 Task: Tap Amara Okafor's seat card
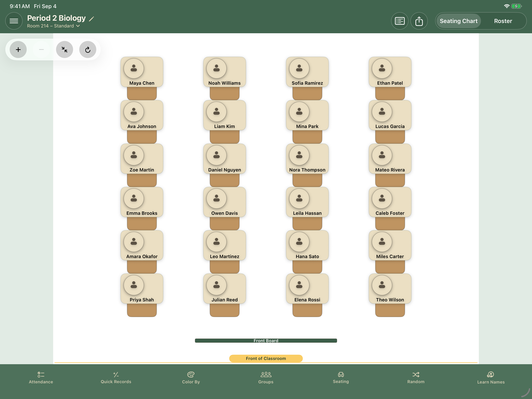click(142, 245)
